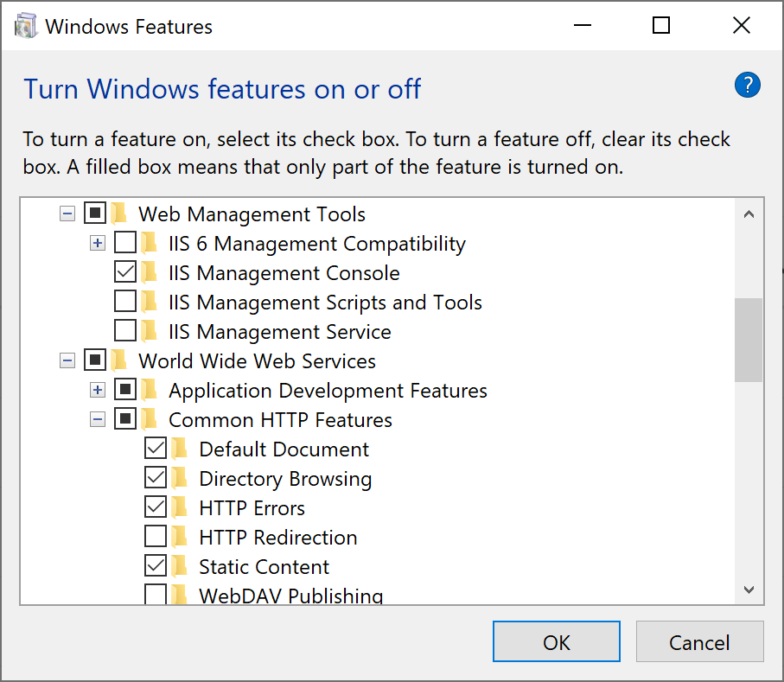Collapse the Web Management Tools node
This screenshot has height=682, width=784.
point(67,214)
